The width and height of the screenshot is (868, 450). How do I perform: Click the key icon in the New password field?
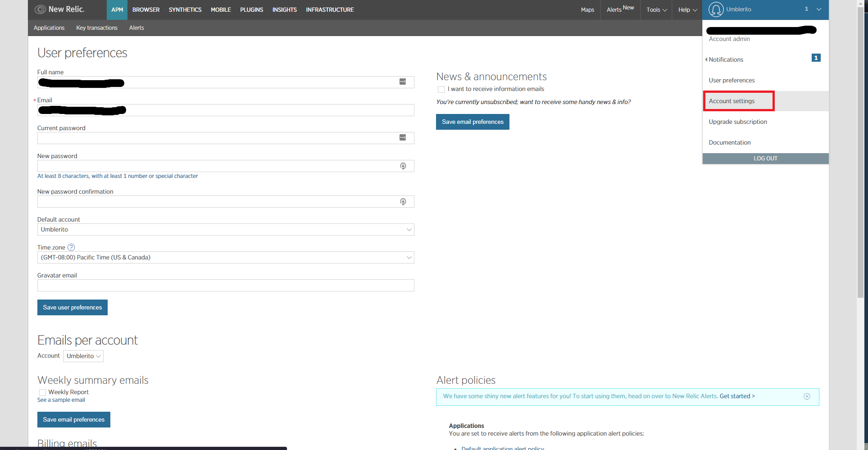403,166
